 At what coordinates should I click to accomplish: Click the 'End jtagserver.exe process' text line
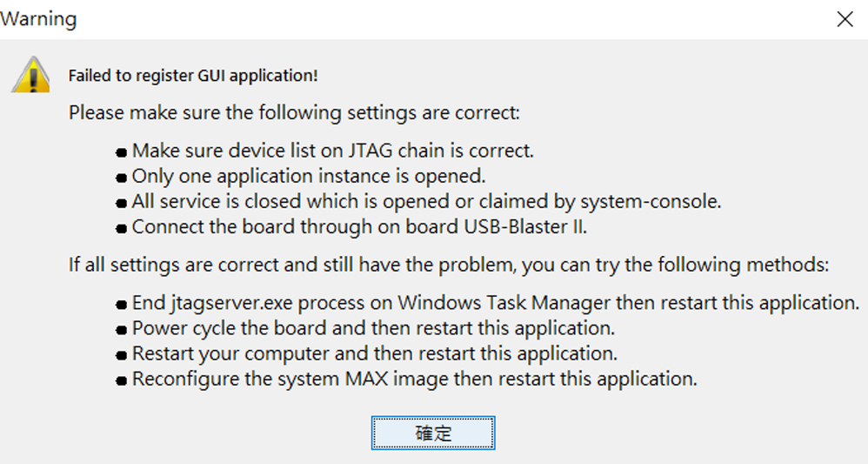click(x=495, y=303)
